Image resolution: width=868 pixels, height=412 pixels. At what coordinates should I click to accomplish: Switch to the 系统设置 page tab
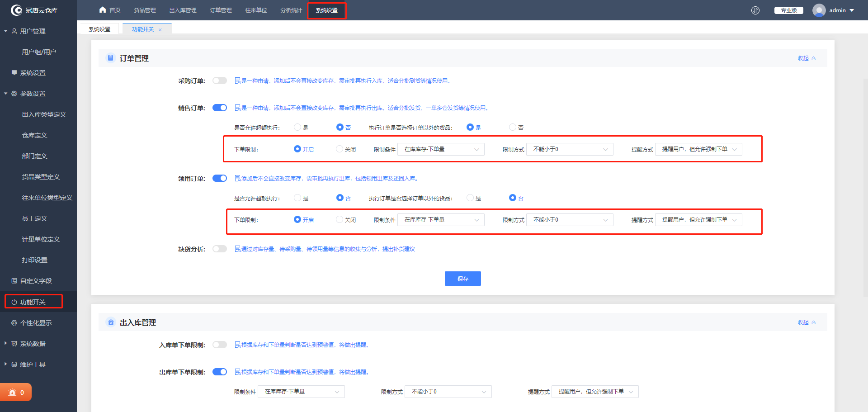coord(99,29)
